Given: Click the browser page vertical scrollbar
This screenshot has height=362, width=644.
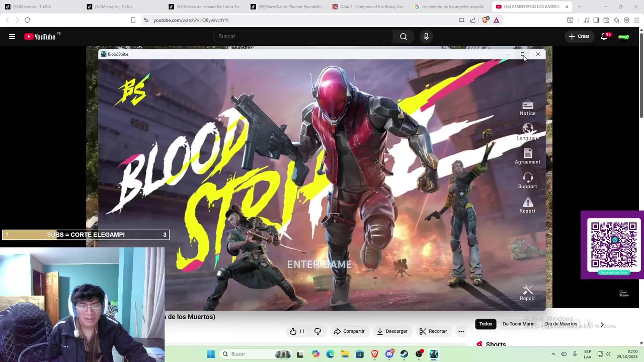Looking at the screenshot, I should point(641,74).
